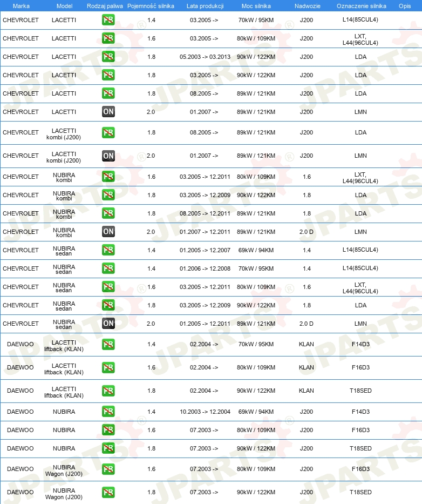The width and height of the screenshot is (422, 504).
Task: Click 'DAEWOO' in the Nubira 10.2003 -> 12.2004 row
Action: pos(20,412)
